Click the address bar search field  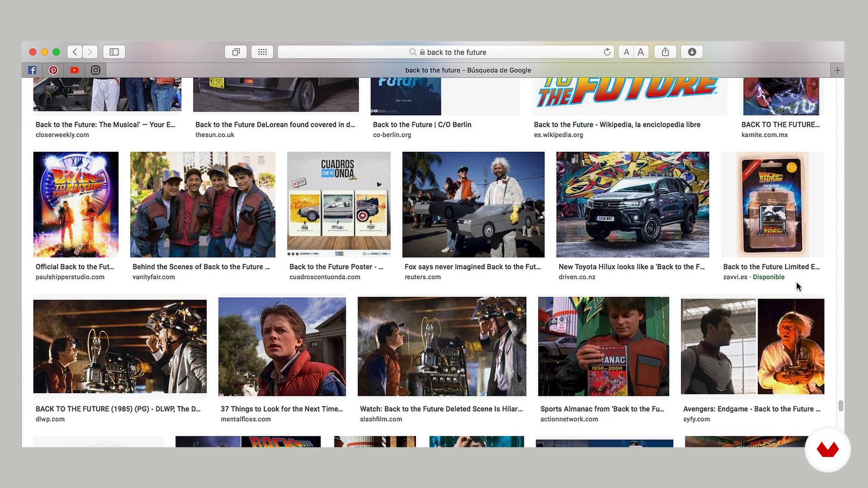[x=446, y=52]
